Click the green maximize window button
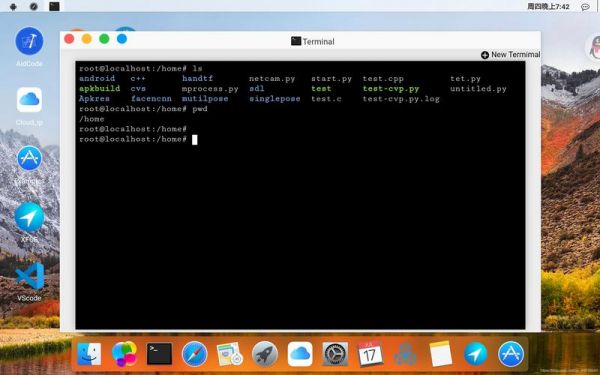The height and width of the screenshot is (375, 600). [104, 39]
